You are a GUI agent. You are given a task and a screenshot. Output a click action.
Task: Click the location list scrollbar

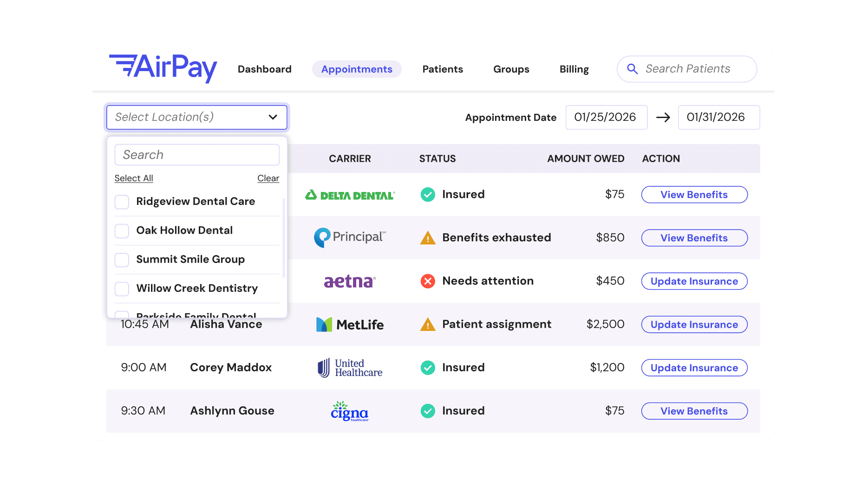click(x=284, y=237)
